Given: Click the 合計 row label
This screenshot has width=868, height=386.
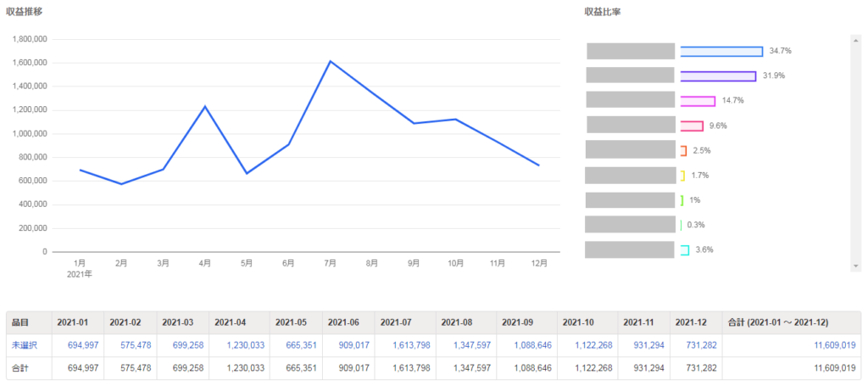Looking at the screenshot, I should (x=20, y=367).
